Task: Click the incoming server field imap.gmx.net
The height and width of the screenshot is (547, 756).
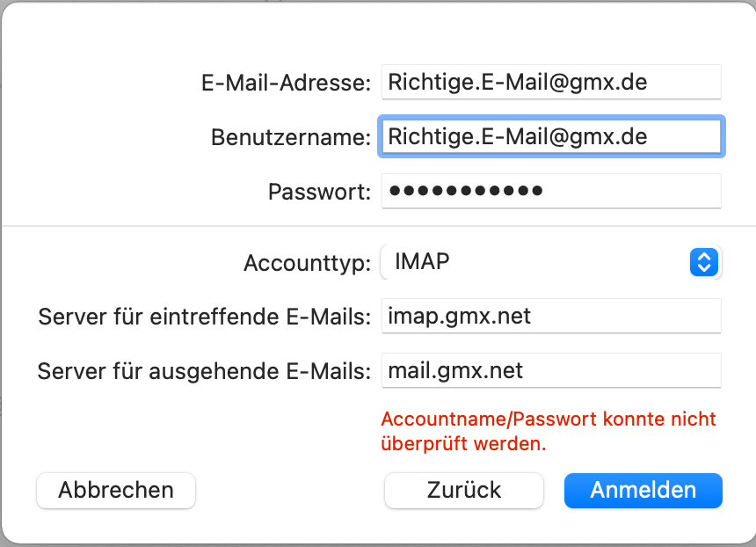Action: pos(551,316)
